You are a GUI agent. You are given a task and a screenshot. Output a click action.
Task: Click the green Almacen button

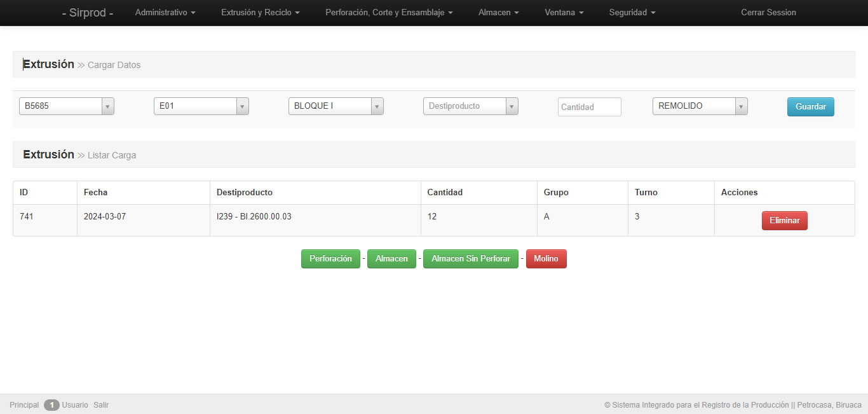coord(391,259)
